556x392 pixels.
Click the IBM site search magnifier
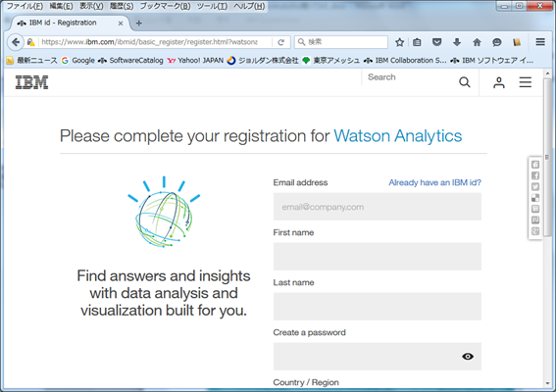click(x=465, y=82)
